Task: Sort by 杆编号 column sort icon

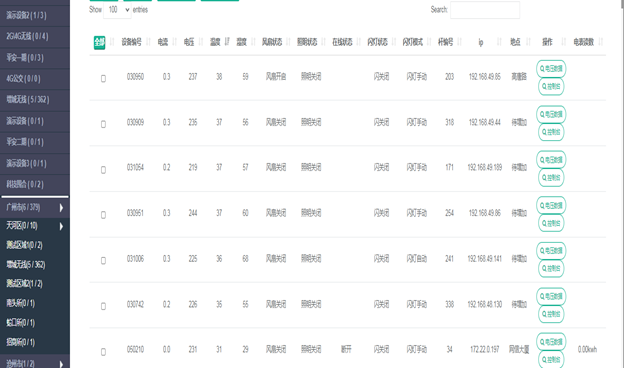Action: tap(460, 42)
